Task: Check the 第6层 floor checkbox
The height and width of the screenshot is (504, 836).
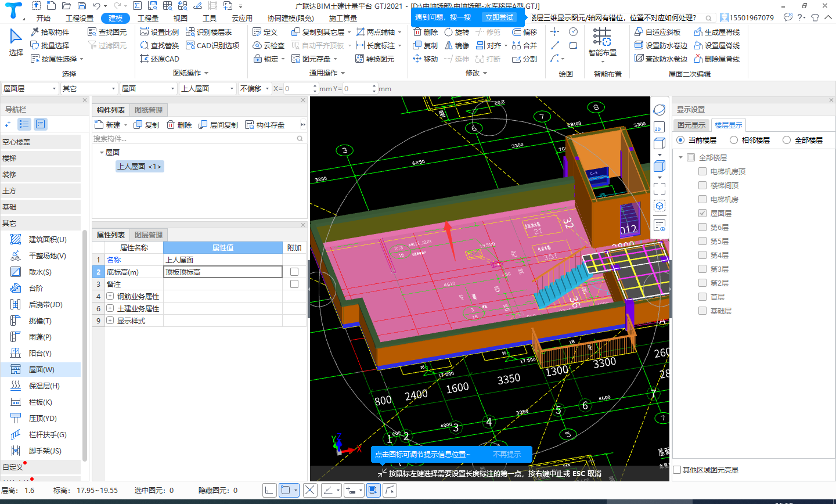Action: coord(702,227)
